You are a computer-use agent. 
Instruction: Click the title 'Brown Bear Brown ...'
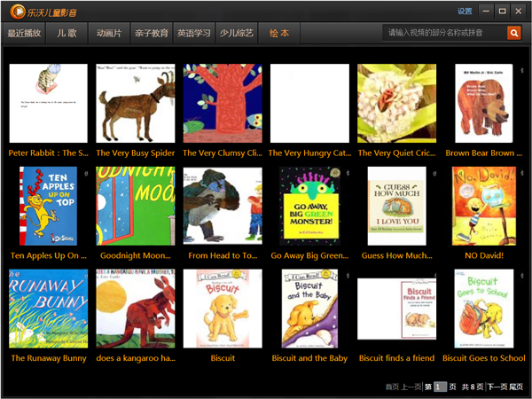point(484,153)
